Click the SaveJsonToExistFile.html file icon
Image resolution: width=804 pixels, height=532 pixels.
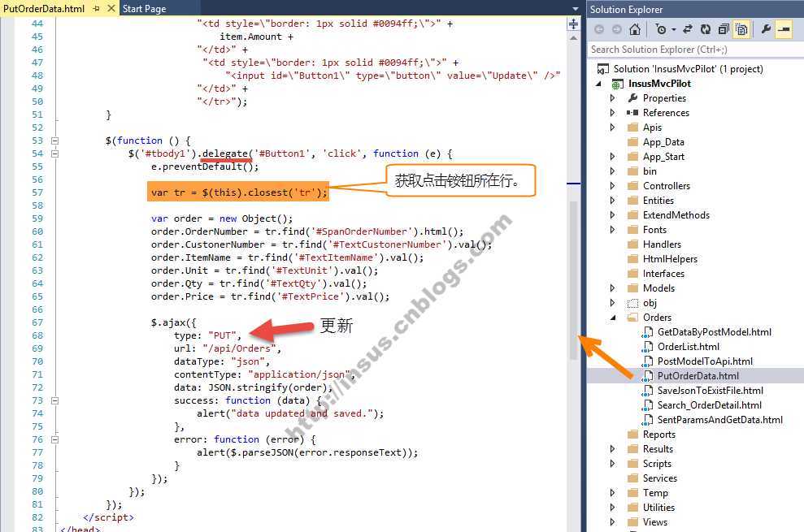coord(648,391)
